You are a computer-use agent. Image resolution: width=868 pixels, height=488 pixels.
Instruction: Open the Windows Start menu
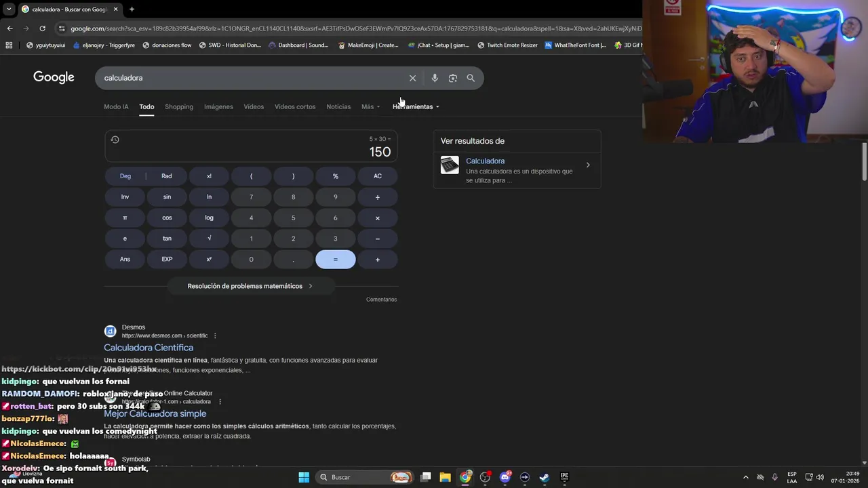tap(304, 477)
